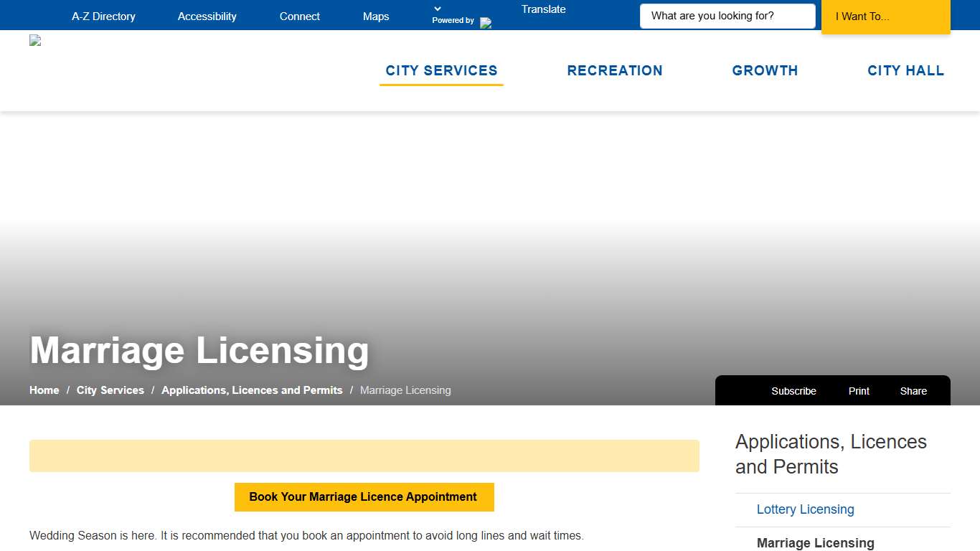The image size is (980, 551).
Task: Expand the Translate menu
Action: coord(543,9)
